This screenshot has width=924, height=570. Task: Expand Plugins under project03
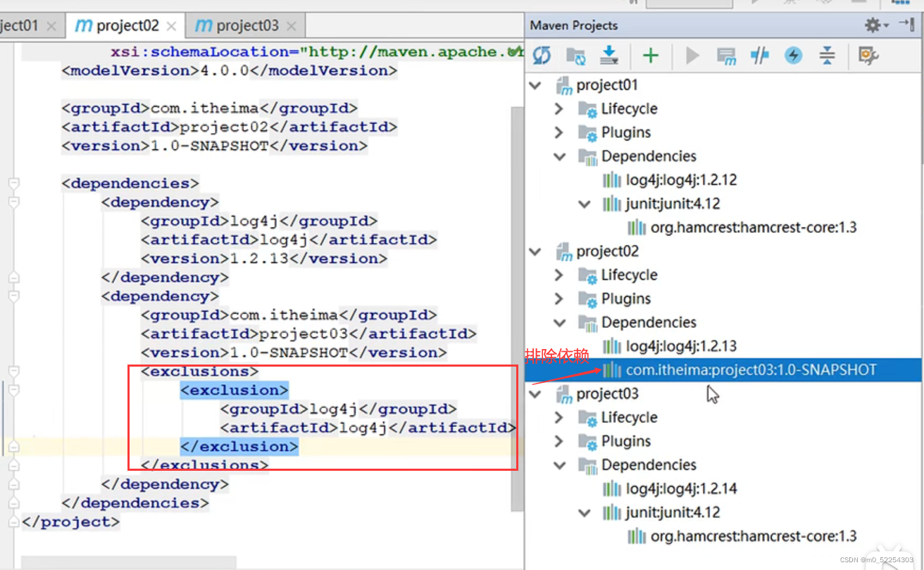[559, 441]
